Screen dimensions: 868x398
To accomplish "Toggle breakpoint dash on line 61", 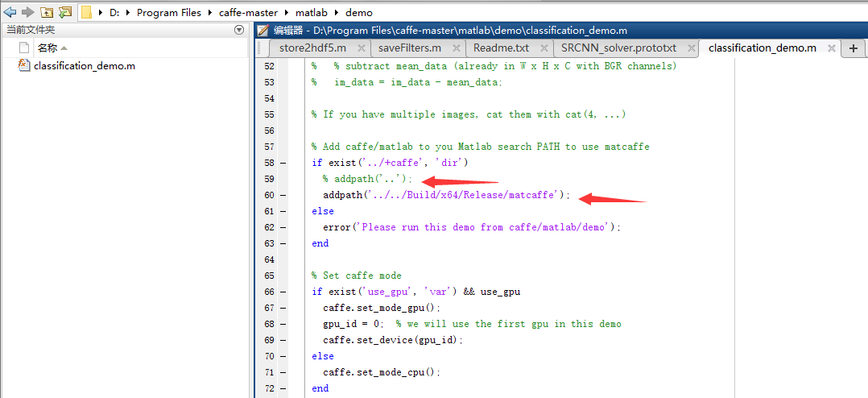I will (283, 211).
